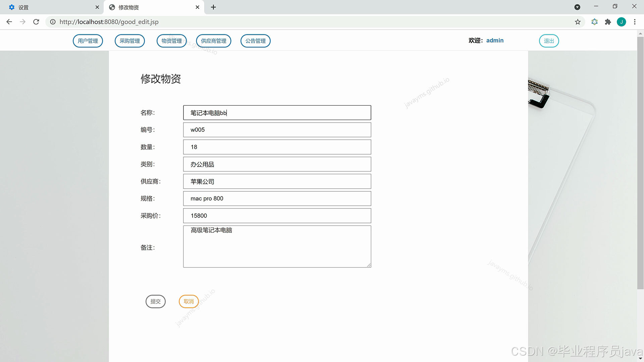Screen dimensions: 644x362
Task: Click the 退出 logout button
Action: pos(549,41)
